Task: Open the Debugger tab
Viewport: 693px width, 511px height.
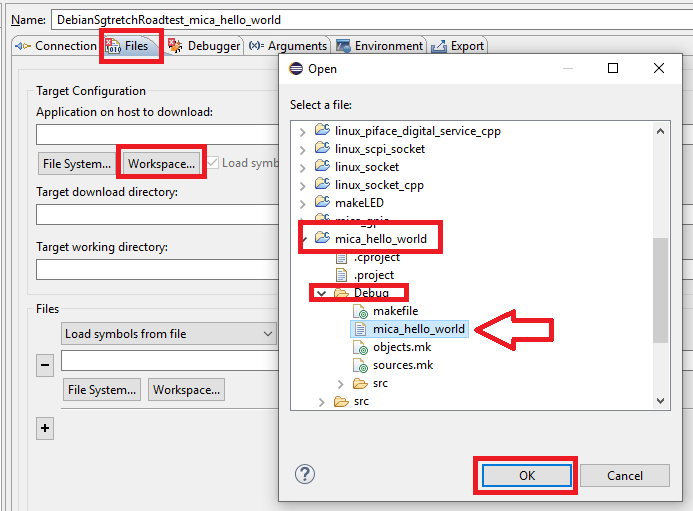Action: click(204, 46)
